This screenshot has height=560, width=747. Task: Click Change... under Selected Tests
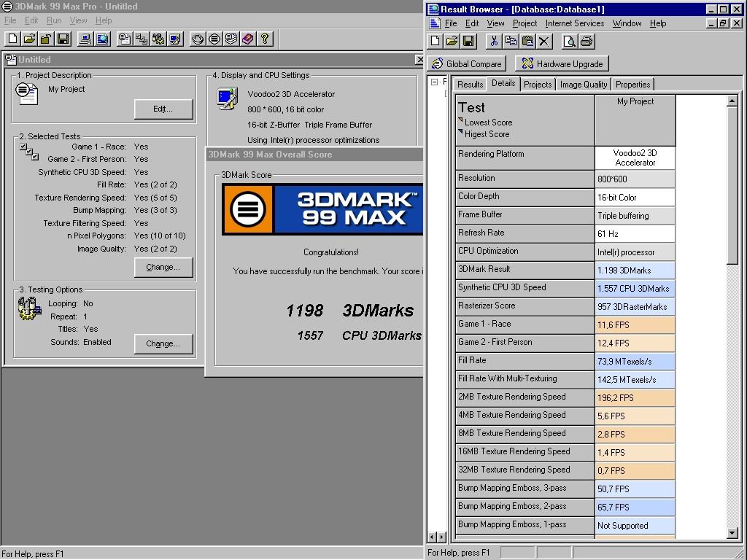tap(163, 267)
